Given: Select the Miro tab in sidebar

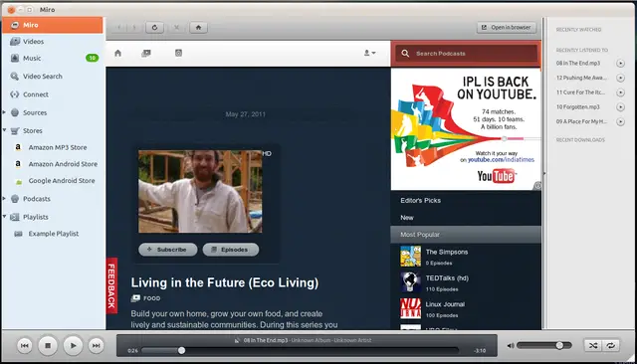Looking at the screenshot, I should click(53, 25).
